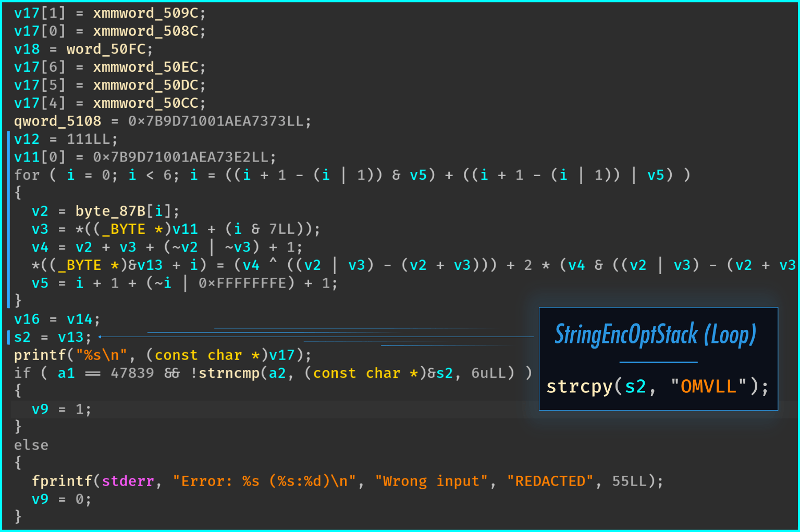Click the "Wrong input" string literal
800x532 pixels.
tap(432, 480)
